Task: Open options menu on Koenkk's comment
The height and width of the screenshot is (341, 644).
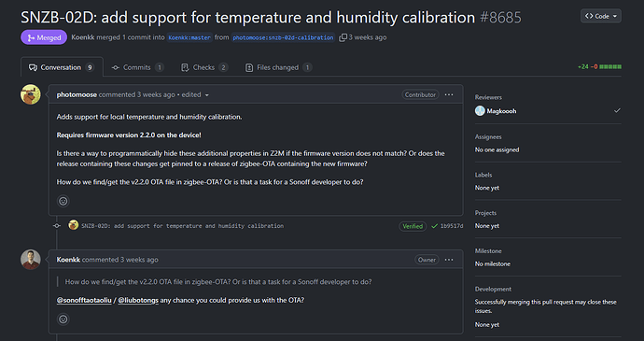Action: (449, 260)
